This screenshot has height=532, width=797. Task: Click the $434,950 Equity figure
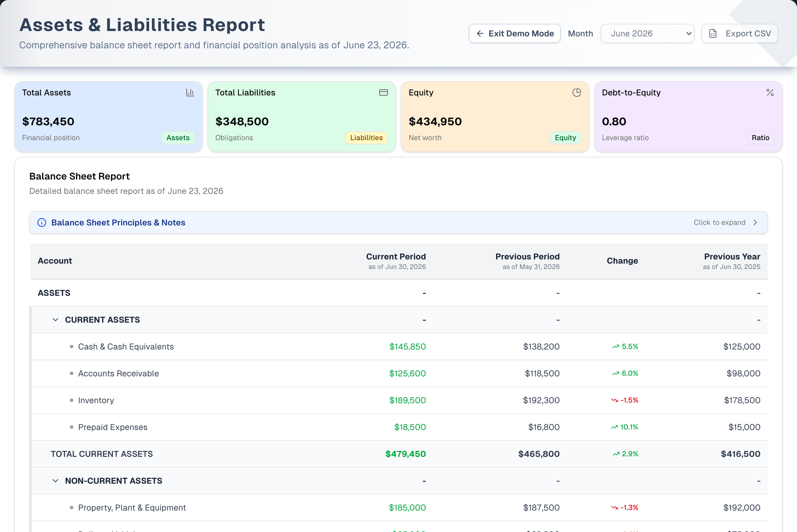pos(435,121)
